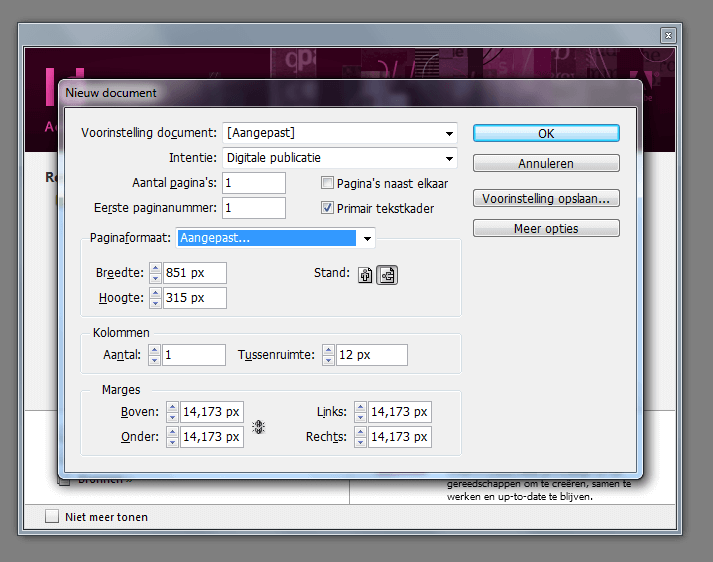Click the Boven margin stepper arrows

click(x=172, y=412)
